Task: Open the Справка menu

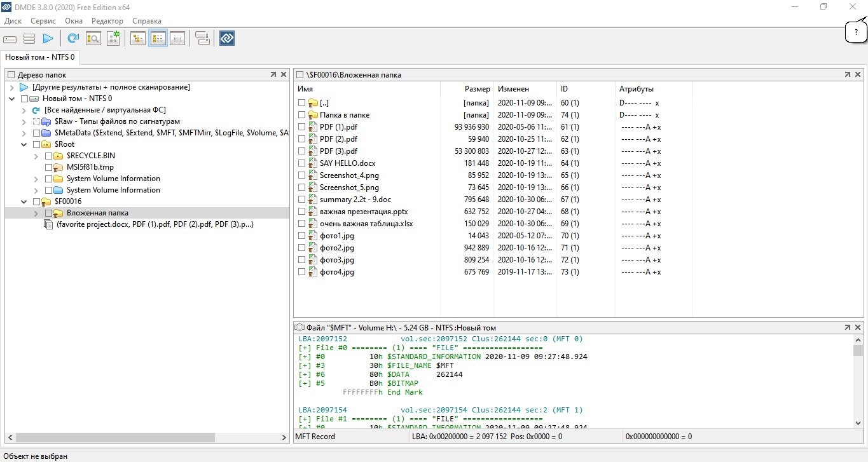Action: [x=147, y=21]
